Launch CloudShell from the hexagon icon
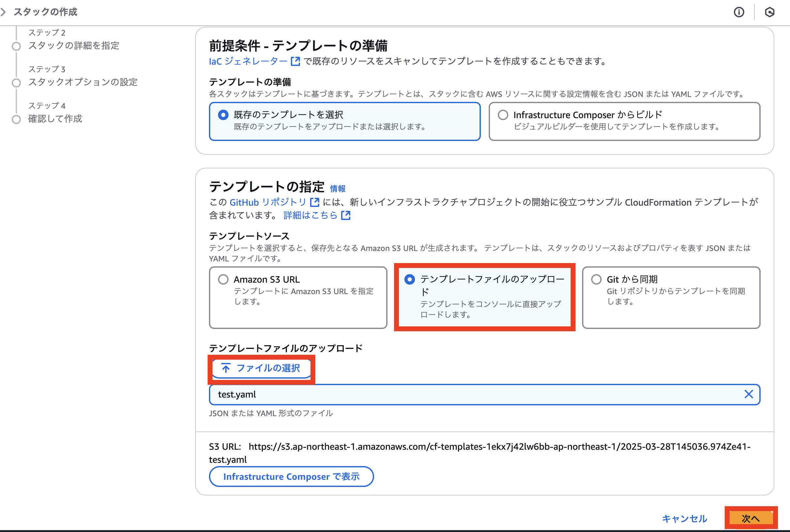The height and width of the screenshot is (532, 790). pos(770,12)
